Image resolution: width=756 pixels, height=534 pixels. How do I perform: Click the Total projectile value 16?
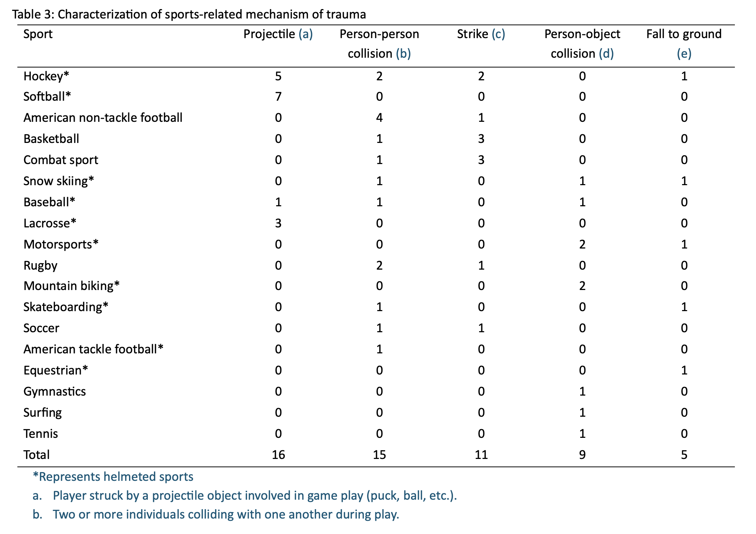pyautogui.click(x=278, y=455)
